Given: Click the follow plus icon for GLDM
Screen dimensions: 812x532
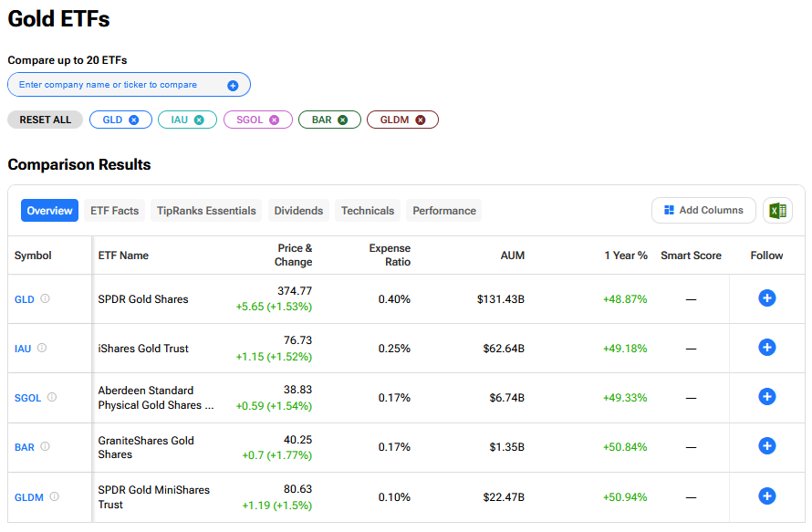Looking at the screenshot, I should [x=767, y=496].
